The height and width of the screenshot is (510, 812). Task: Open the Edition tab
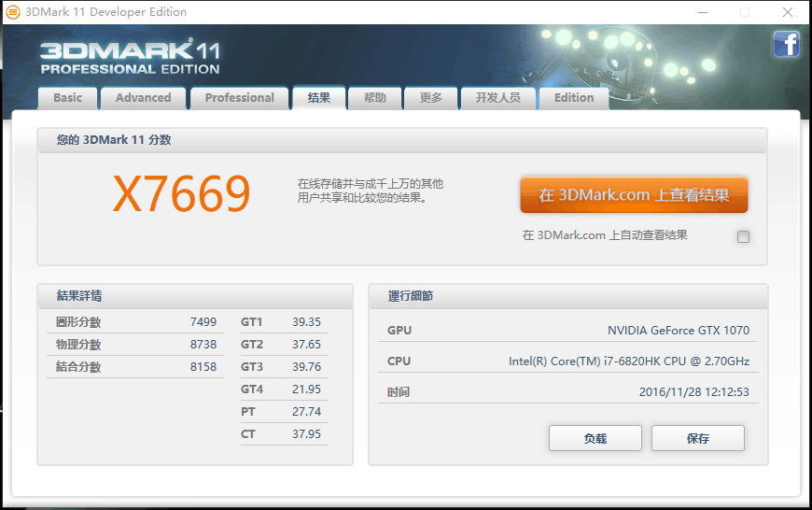click(x=574, y=98)
